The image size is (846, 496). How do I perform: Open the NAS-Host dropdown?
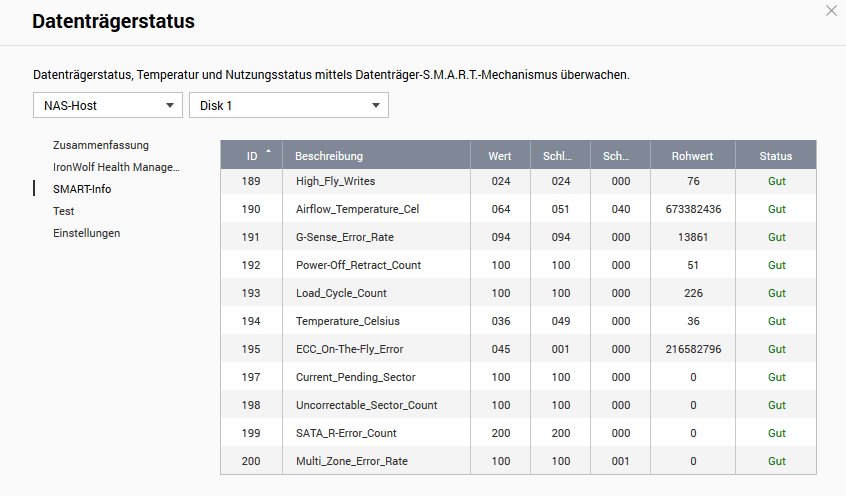click(x=108, y=105)
